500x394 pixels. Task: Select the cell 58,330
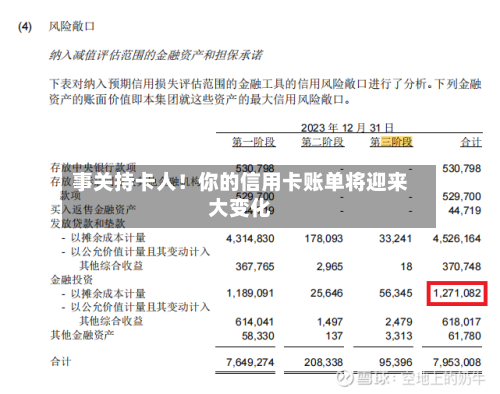point(258,336)
